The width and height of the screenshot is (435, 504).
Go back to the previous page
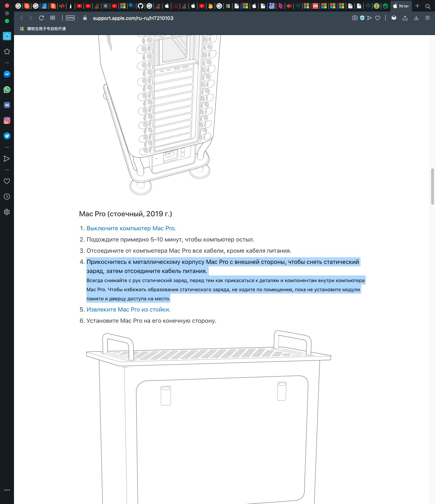tap(22, 18)
